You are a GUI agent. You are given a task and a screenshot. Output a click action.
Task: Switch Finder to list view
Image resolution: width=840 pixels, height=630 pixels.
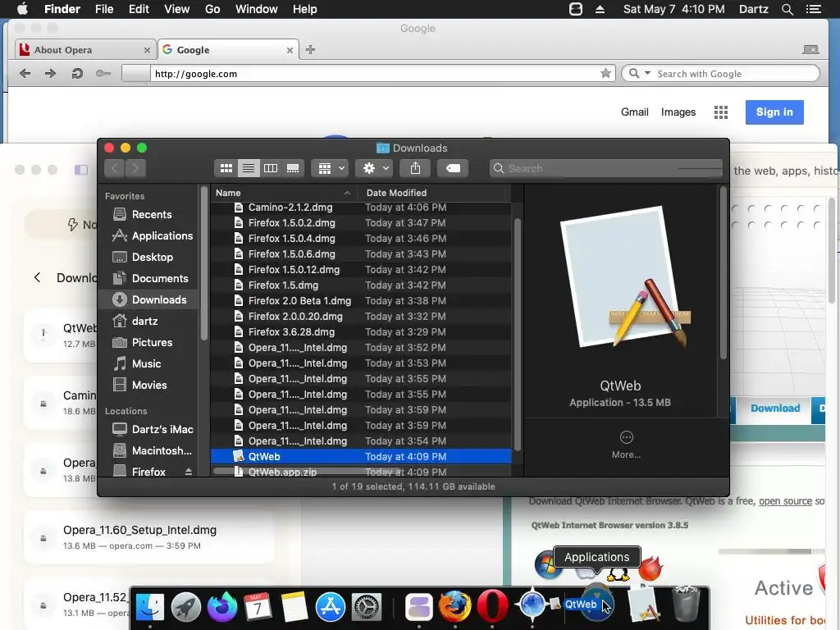(249, 168)
